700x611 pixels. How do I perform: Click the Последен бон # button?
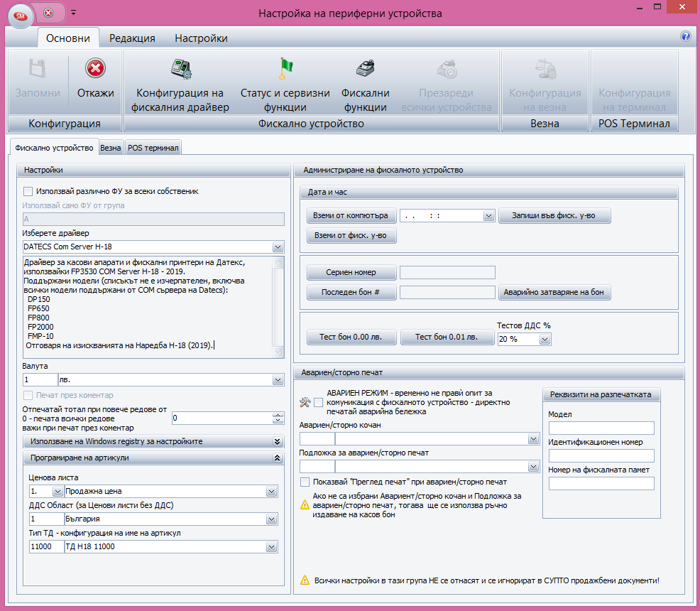point(351,292)
